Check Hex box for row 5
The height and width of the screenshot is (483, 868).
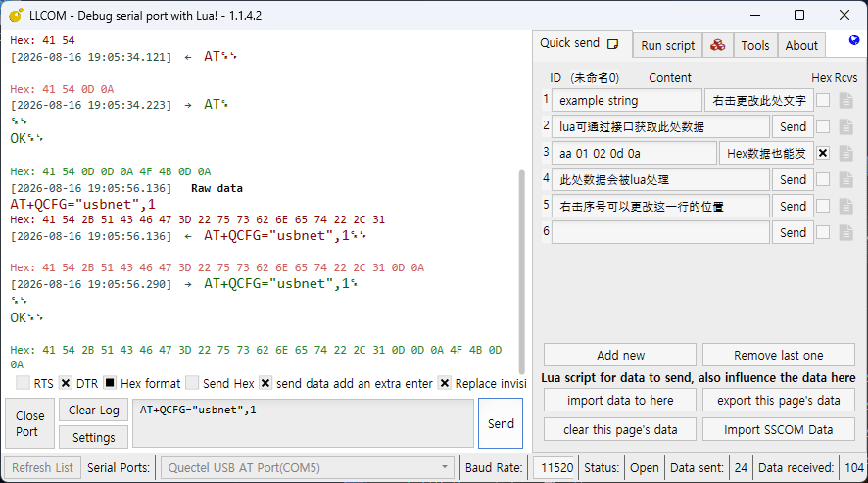823,206
